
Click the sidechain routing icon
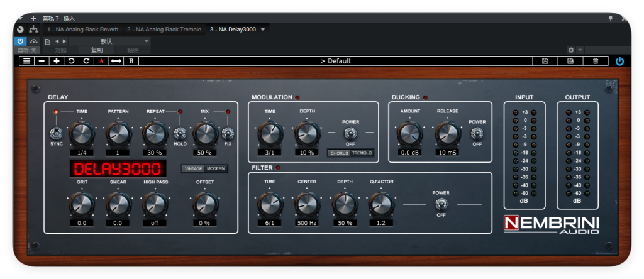click(x=33, y=30)
